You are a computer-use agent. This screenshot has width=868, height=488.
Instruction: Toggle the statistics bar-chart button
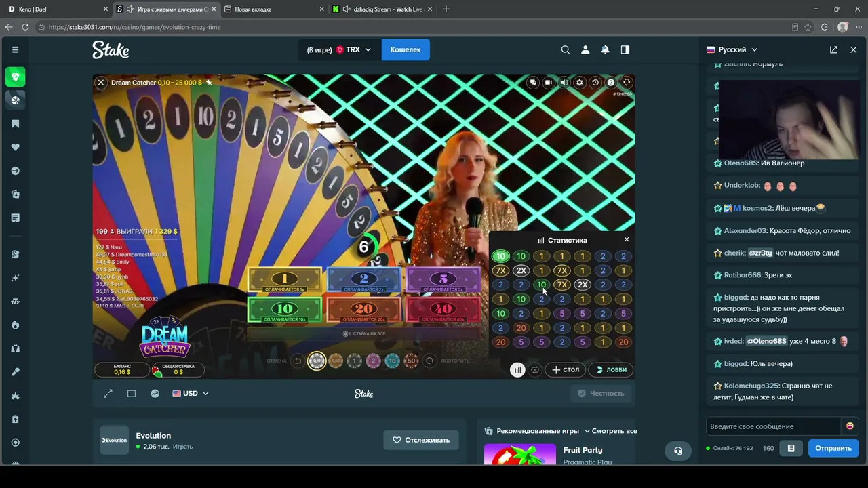pyautogui.click(x=517, y=370)
